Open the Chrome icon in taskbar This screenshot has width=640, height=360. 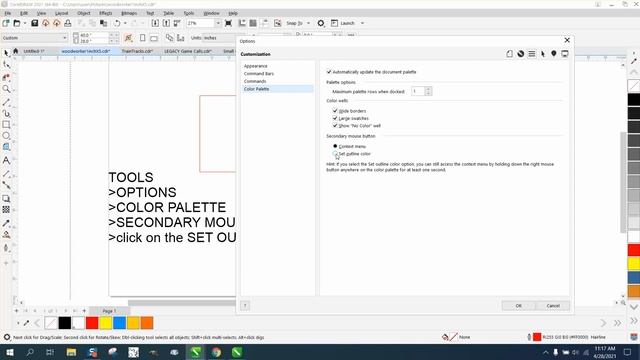click(x=216, y=352)
